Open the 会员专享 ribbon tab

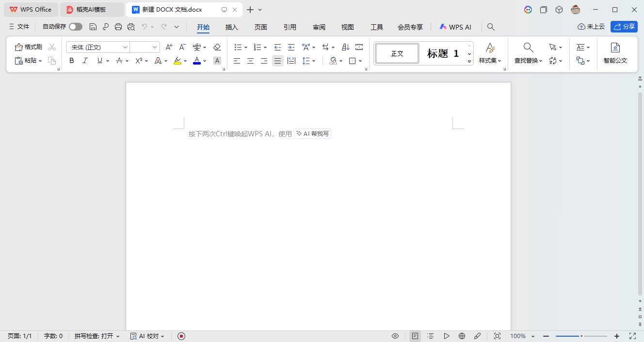click(x=410, y=27)
